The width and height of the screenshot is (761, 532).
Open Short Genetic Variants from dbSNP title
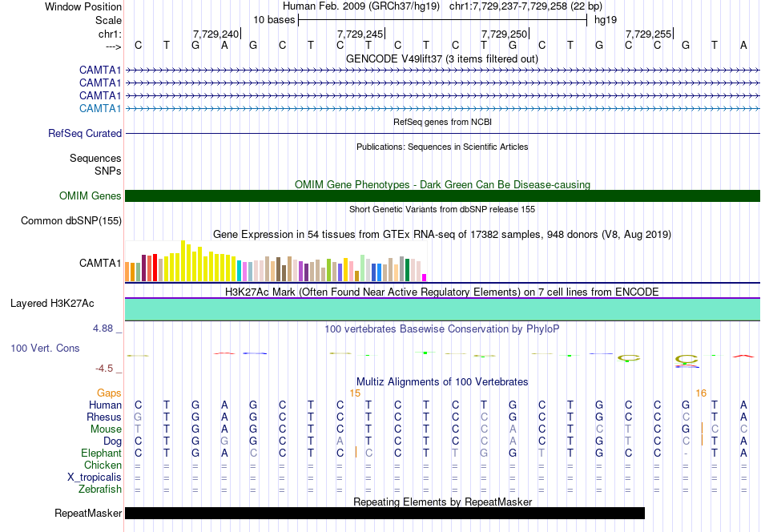click(442, 209)
